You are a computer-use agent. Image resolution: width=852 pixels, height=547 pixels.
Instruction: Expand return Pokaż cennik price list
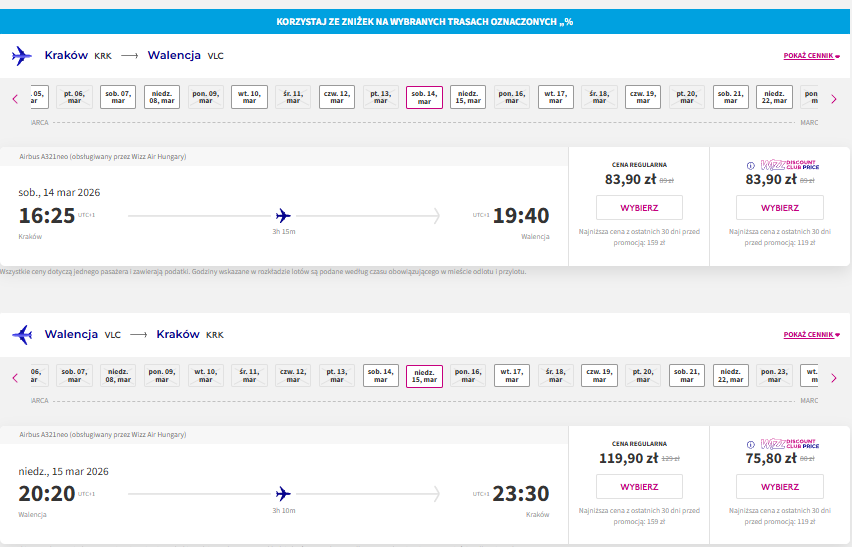(x=811, y=335)
